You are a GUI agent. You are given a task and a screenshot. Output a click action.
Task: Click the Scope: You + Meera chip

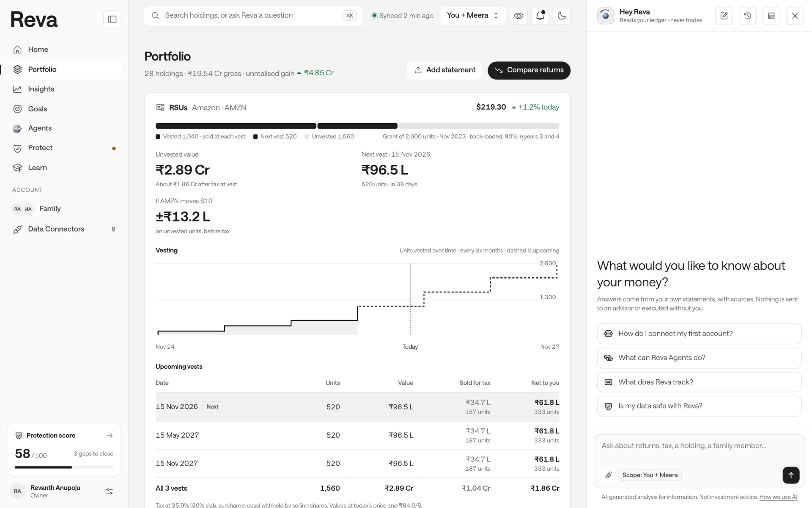click(x=650, y=475)
